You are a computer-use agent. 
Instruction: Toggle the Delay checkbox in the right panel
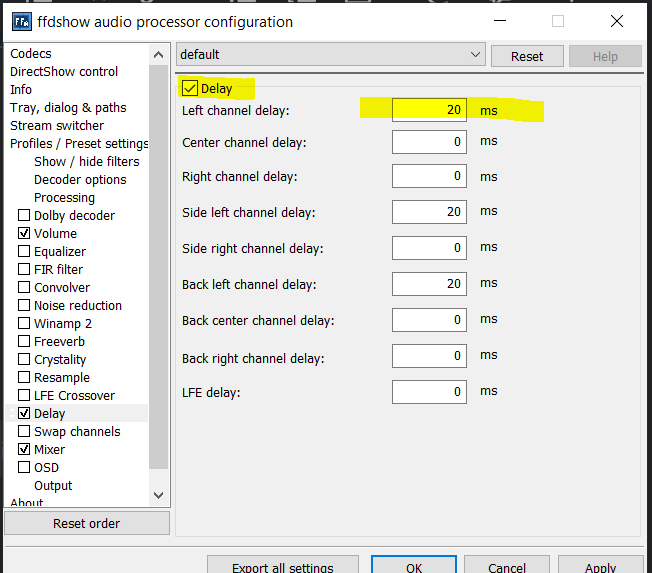tap(190, 88)
